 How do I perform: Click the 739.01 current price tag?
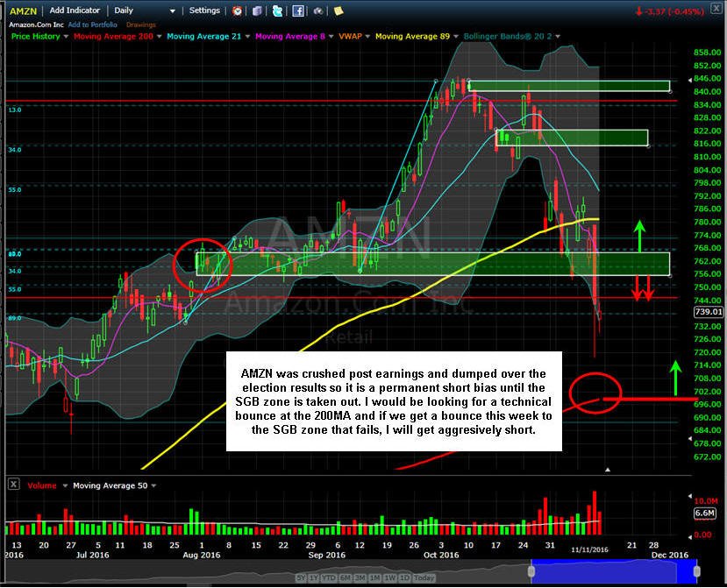point(709,312)
